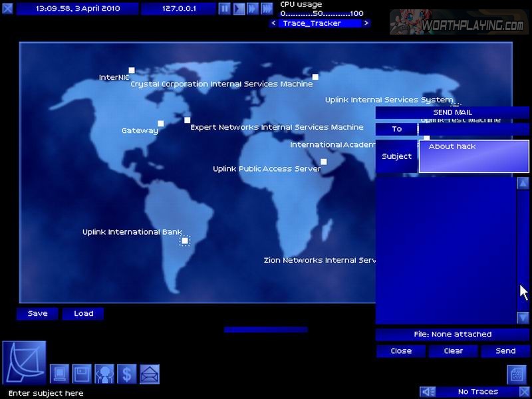The height and width of the screenshot is (399, 532).
Task: Switch to next program right of Trace_Tracker
Action: point(367,23)
